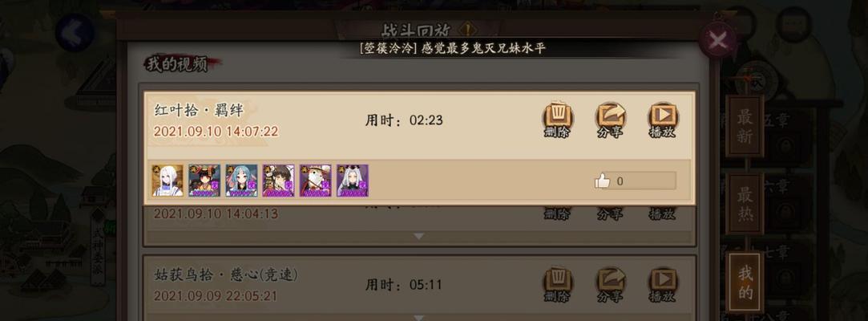Play the 姑获鸟拾·慈心 replay

[x=663, y=284]
